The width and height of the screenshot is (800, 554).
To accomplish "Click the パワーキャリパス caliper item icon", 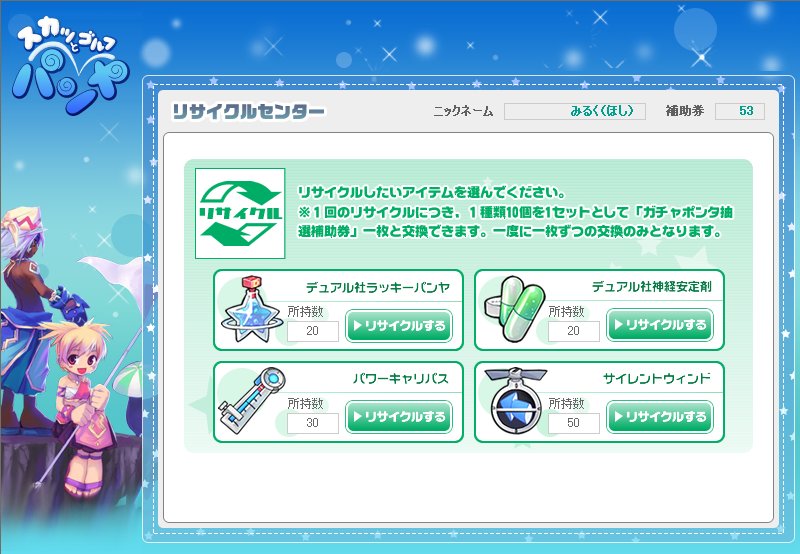I will (252, 401).
